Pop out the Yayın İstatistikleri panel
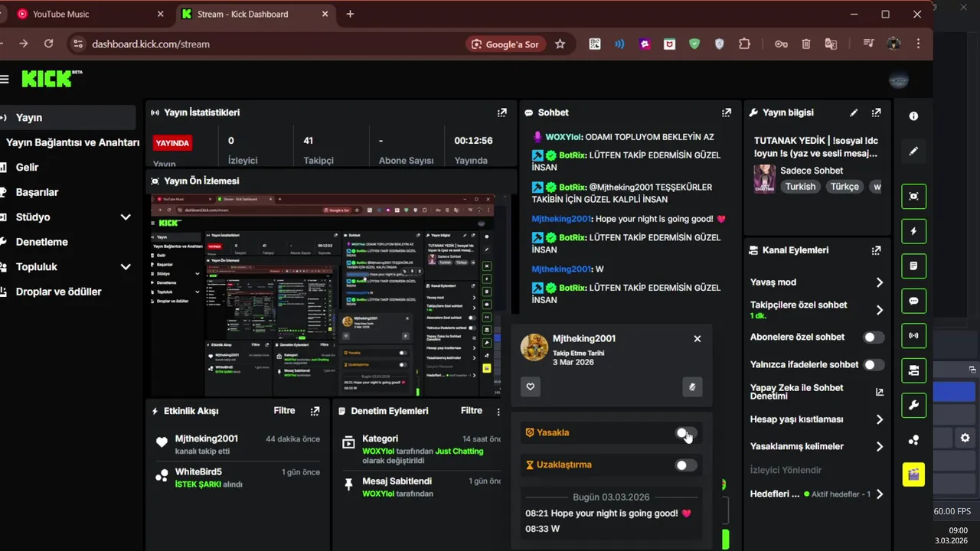The image size is (980, 551). point(501,112)
